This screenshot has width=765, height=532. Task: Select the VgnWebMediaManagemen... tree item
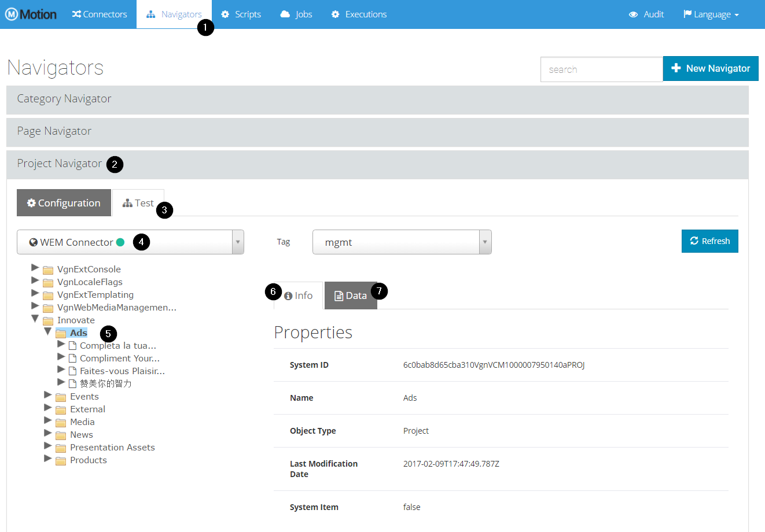coord(117,308)
